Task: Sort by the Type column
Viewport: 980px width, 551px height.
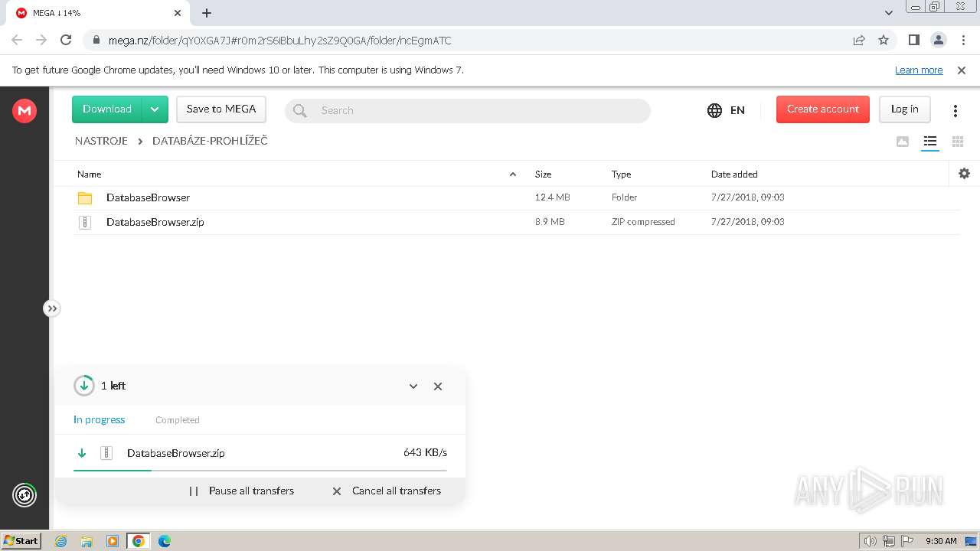Action: pyautogui.click(x=621, y=174)
